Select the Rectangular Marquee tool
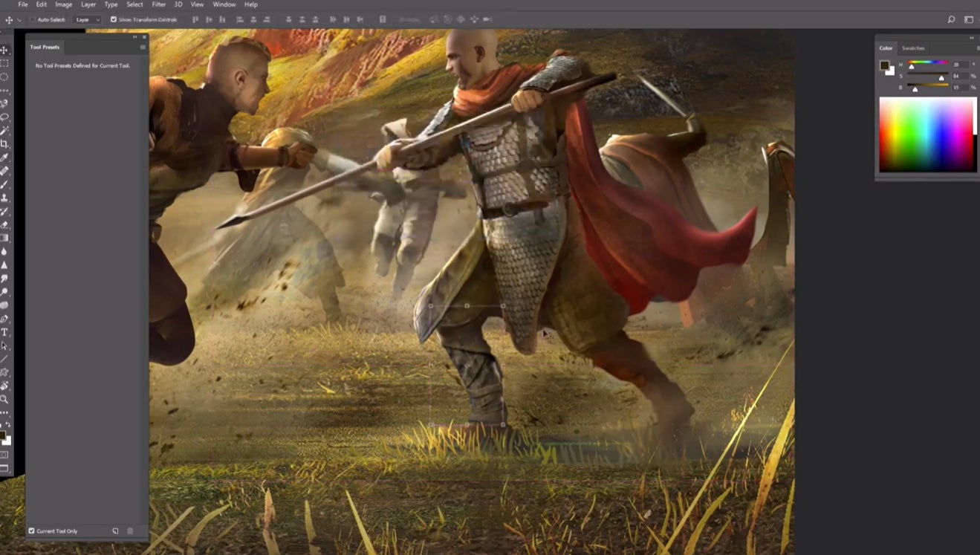 [x=4, y=63]
